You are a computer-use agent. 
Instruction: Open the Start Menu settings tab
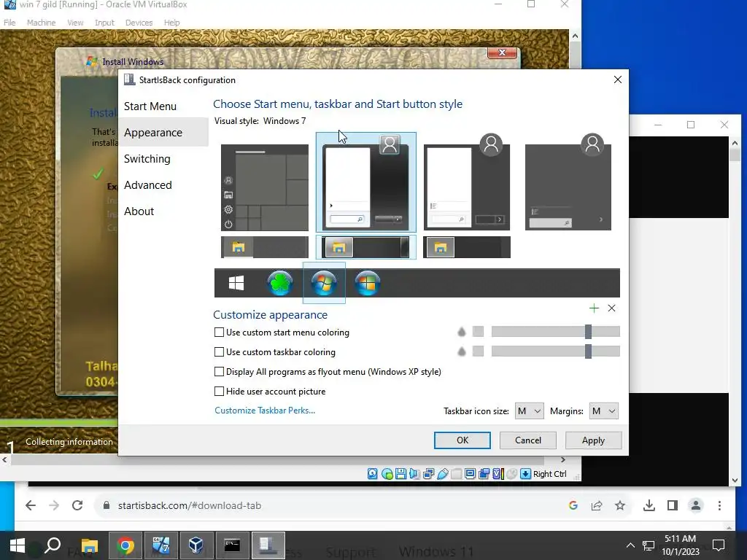pos(163,106)
